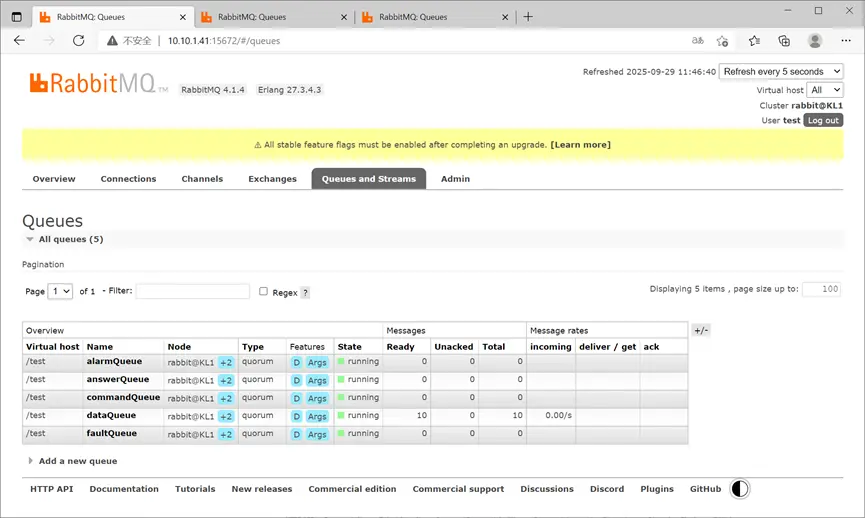Image resolution: width=865 pixels, height=518 pixels.
Task: Switch to the Exchanges tab
Action: (x=272, y=179)
